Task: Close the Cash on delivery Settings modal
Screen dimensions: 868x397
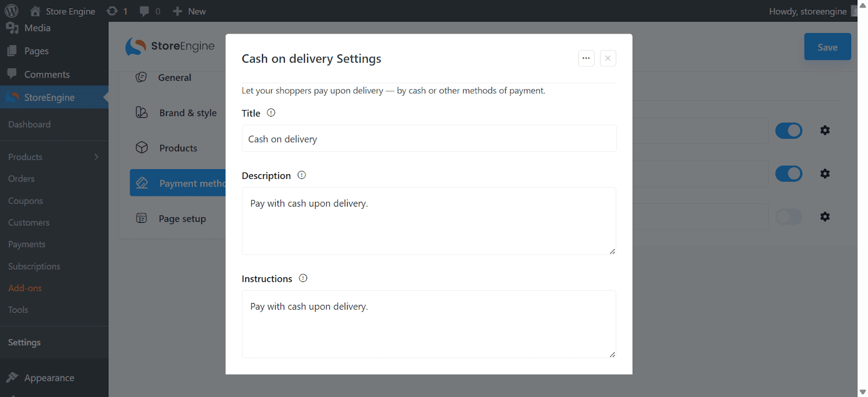Action: coord(608,58)
